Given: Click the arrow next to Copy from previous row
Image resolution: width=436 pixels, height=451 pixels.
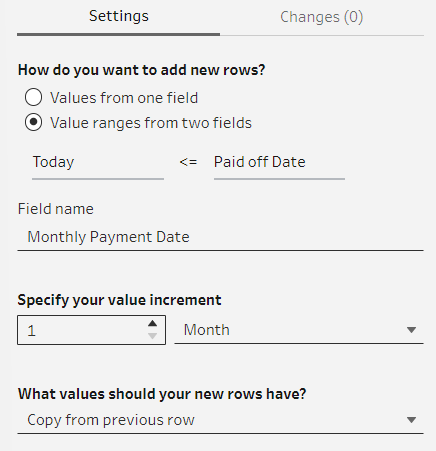Looking at the screenshot, I should point(411,420).
